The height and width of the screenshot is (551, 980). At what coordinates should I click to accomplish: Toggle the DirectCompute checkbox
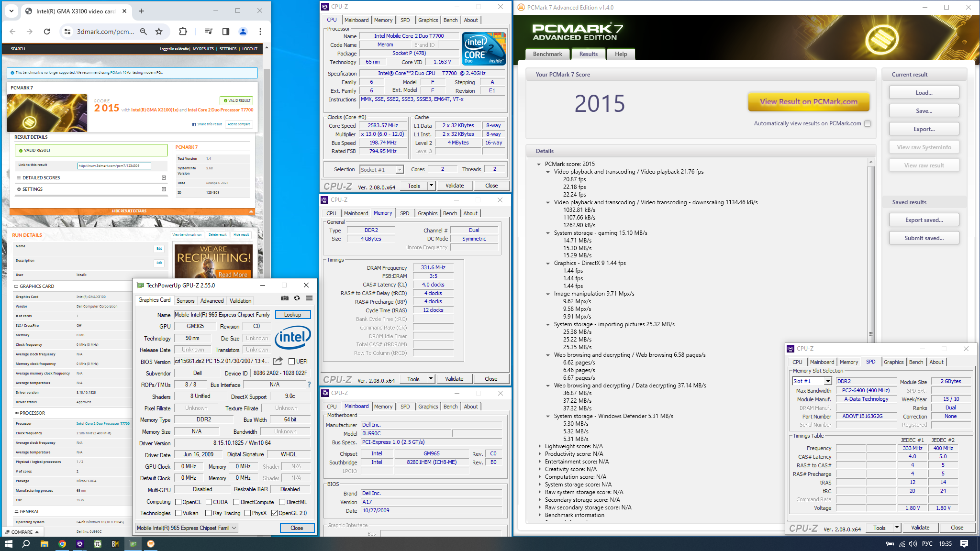click(x=236, y=502)
